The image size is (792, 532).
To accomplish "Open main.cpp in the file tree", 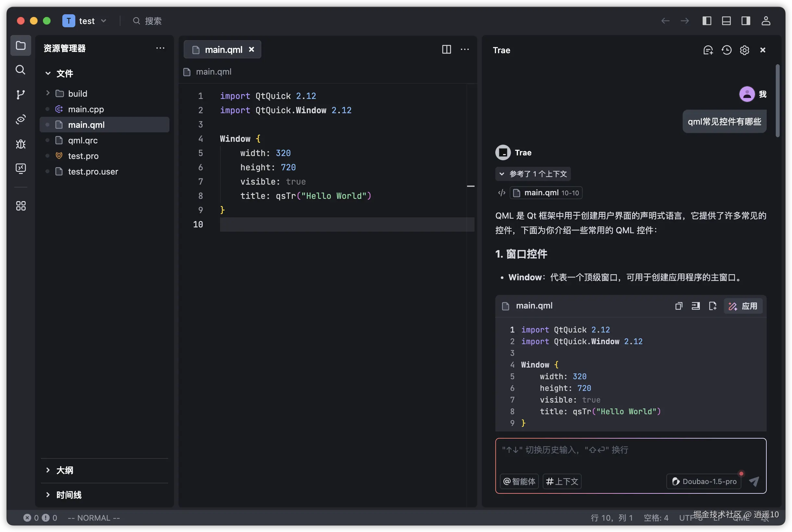I will [86, 109].
